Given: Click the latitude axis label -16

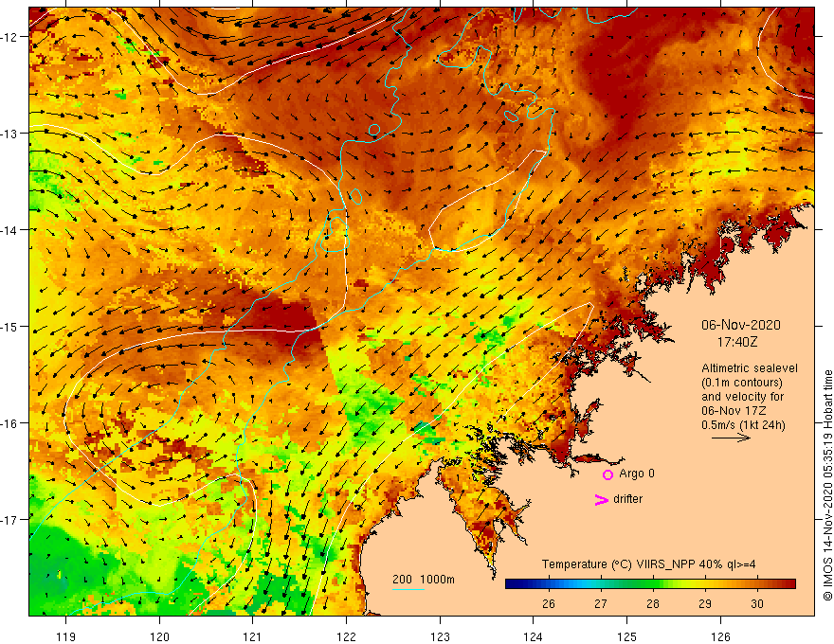Looking at the screenshot, I should coord(10,423).
